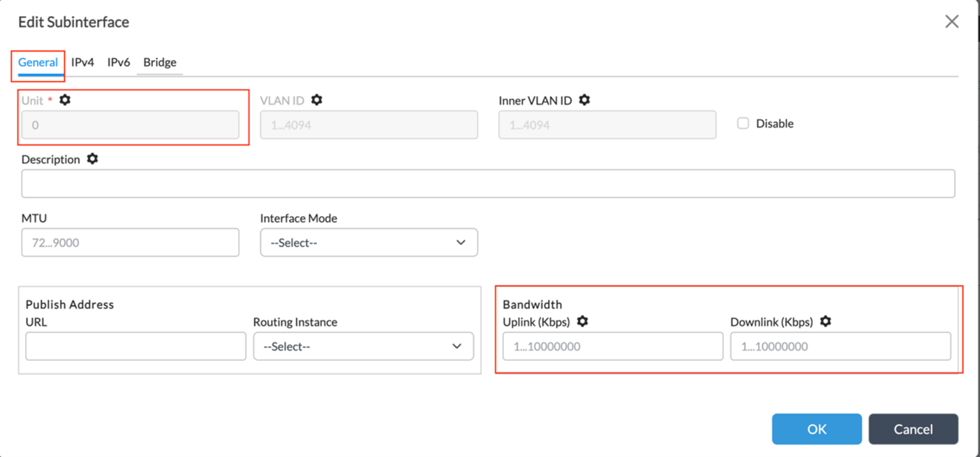
Task: Switch to the IPv4 tab
Action: 83,62
